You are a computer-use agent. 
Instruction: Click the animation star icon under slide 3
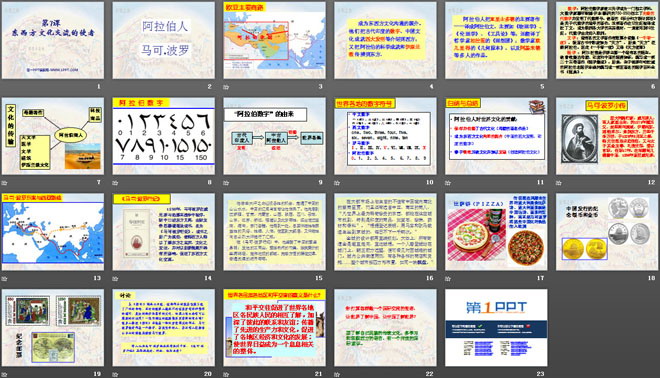click(x=226, y=87)
